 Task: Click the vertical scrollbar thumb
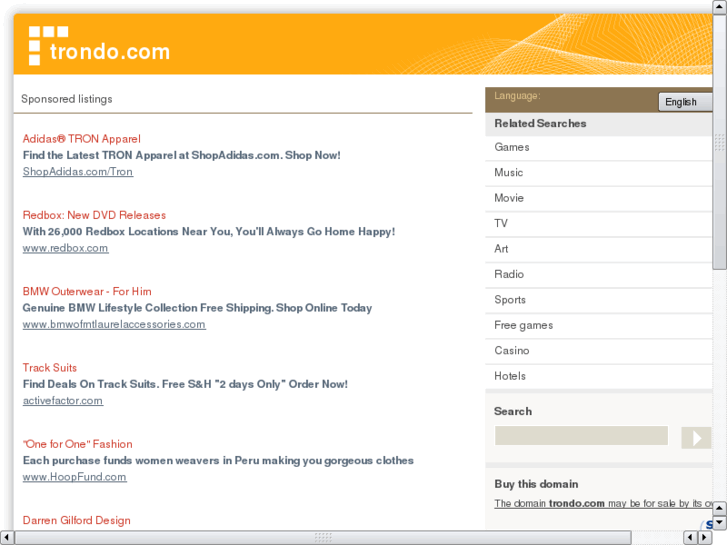[720, 142]
